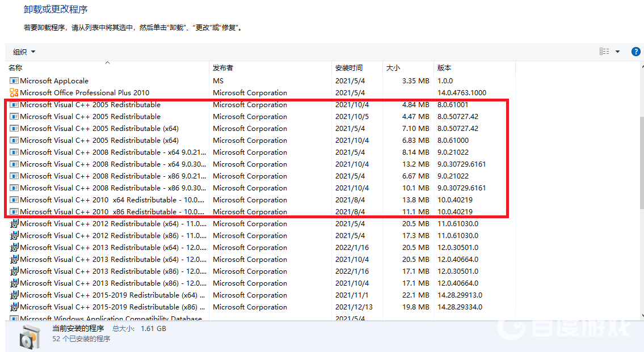
Task: Click the 52 个已安装的程序 status text
Action: click(x=81, y=339)
